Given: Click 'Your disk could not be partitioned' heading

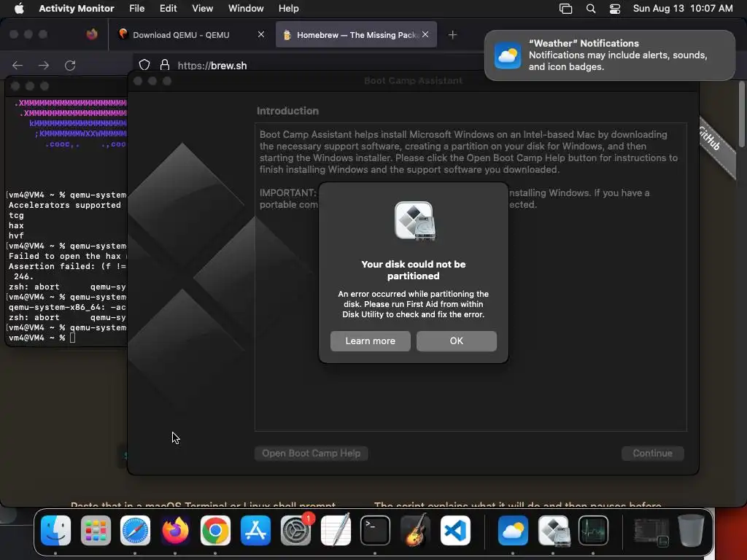Looking at the screenshot, I should [x=413, y=270].
